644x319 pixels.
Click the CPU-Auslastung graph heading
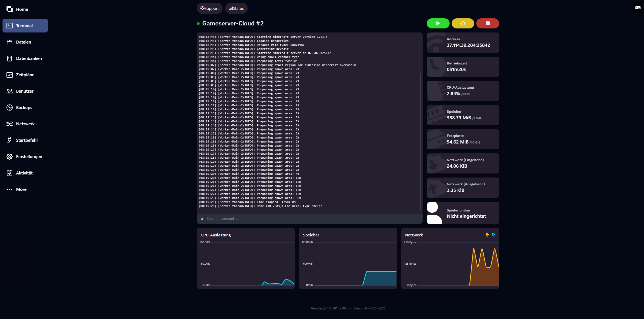[216, 235]
